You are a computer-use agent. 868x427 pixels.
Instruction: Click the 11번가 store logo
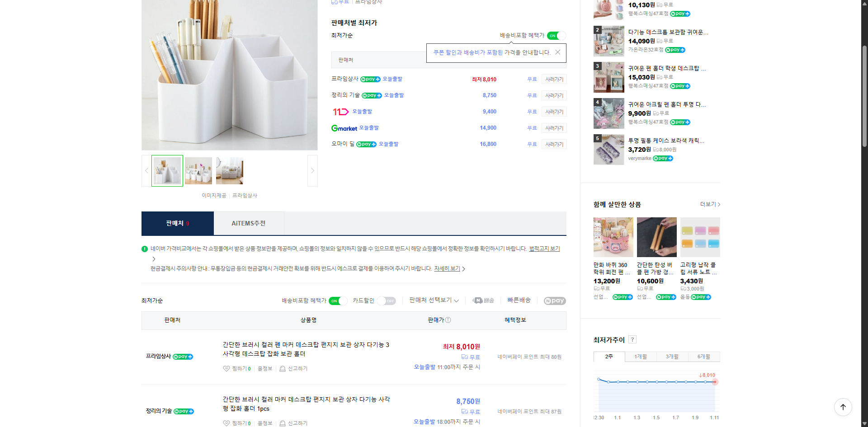coord(340,111)
